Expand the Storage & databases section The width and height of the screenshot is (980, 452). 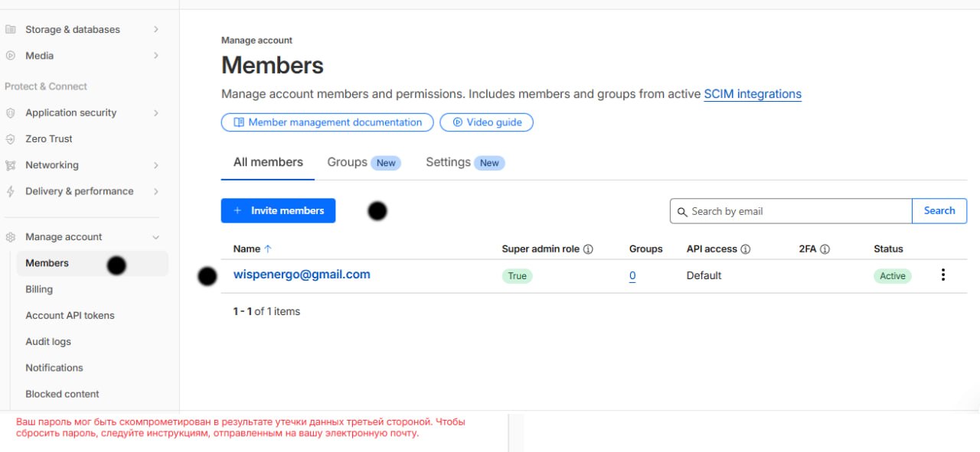[x=156, y=30]
